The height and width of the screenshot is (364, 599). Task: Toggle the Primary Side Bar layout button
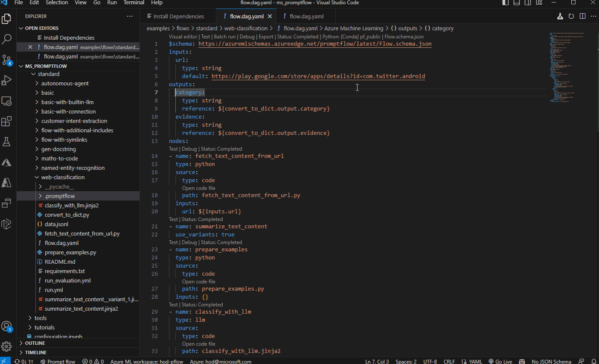(x=506, y=3)
